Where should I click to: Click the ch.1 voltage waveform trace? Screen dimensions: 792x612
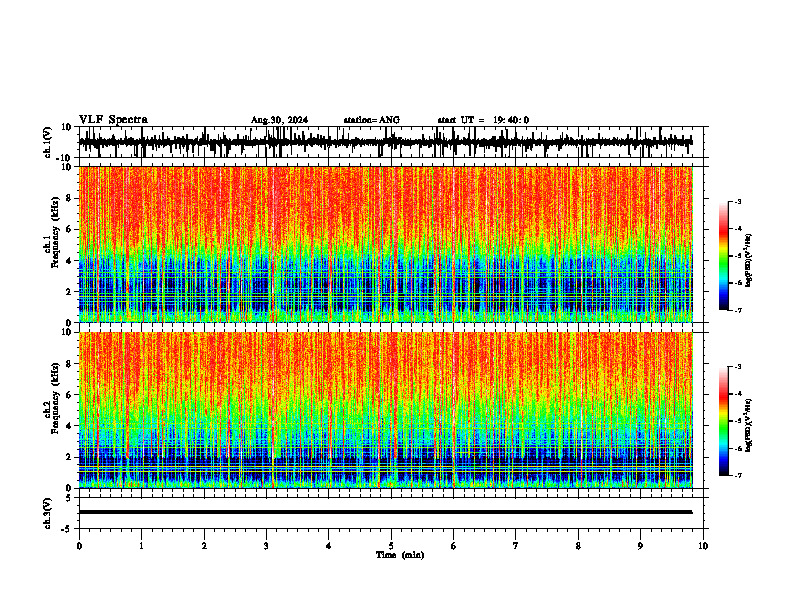385,142
